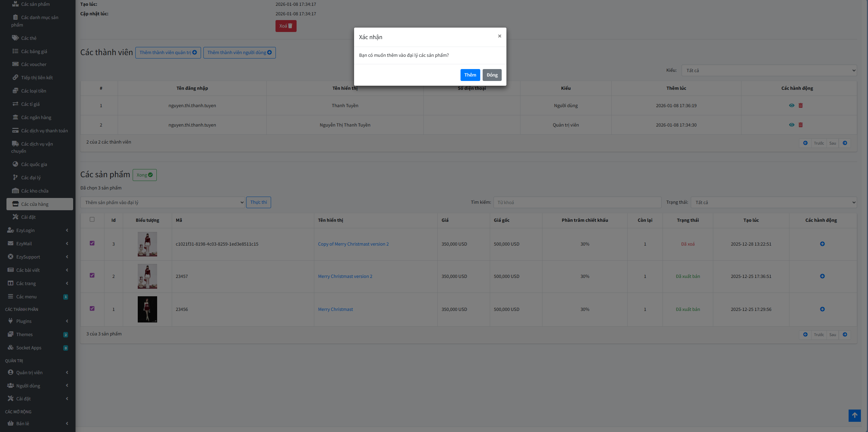Click previous-page arrow in members pagination
The width and height of the screenshot is (868, 432).
805,143
